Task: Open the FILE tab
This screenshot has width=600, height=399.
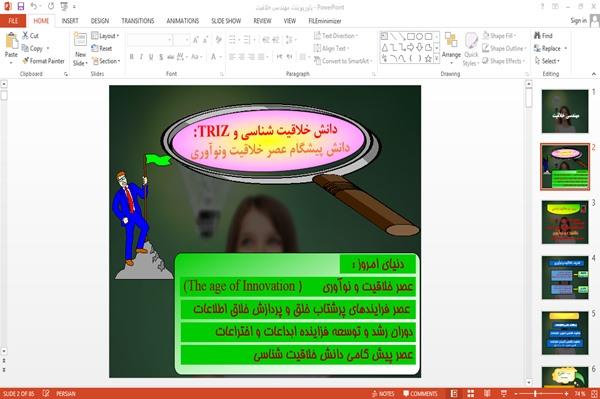Action: (x=13, y=21)
